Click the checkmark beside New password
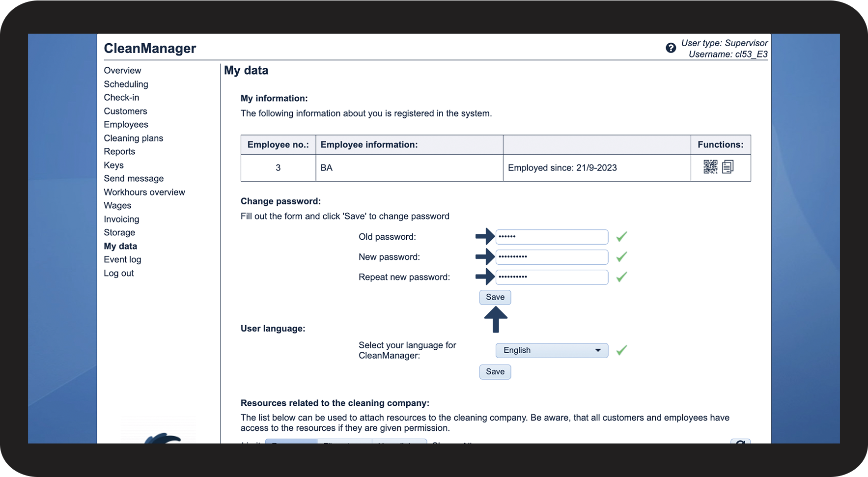 (x=621, y=257)
